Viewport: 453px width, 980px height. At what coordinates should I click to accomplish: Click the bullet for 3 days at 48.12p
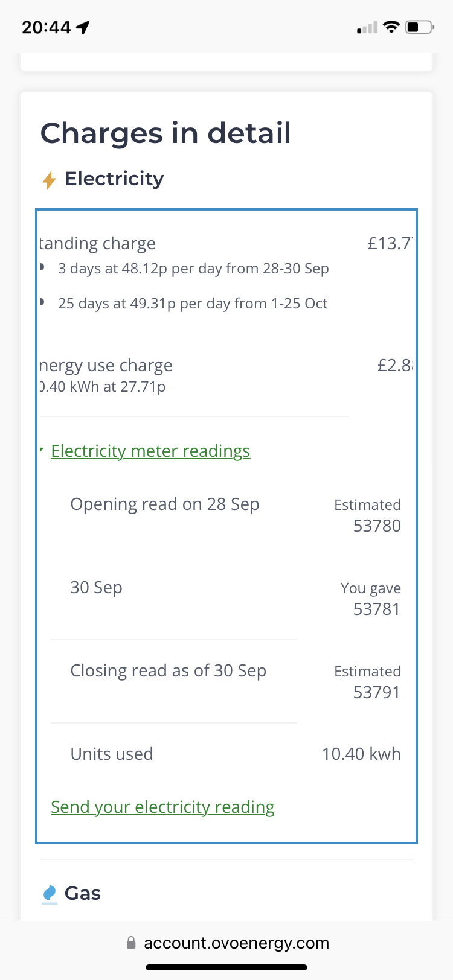coord(42,267)
